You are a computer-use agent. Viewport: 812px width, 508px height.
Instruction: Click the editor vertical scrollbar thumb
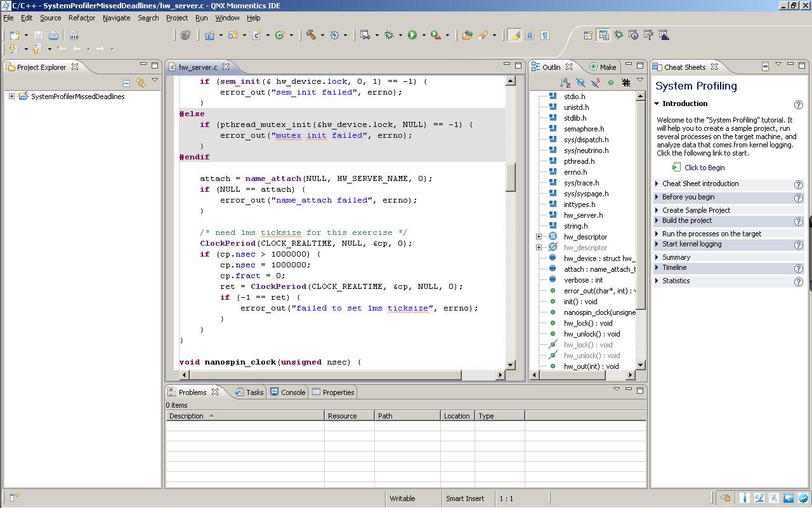coord(511,177)
